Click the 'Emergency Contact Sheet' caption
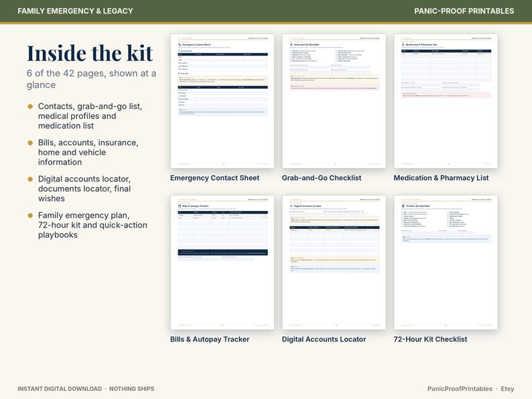 point(215,178)
